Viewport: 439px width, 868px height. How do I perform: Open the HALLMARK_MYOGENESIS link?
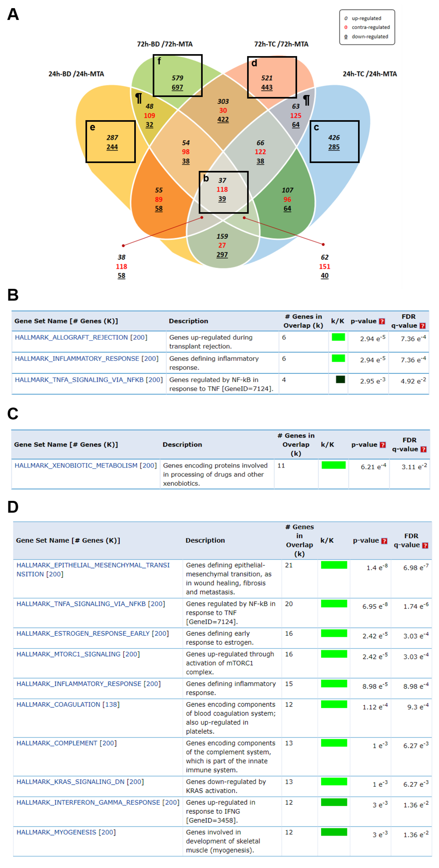pos(56,832)
